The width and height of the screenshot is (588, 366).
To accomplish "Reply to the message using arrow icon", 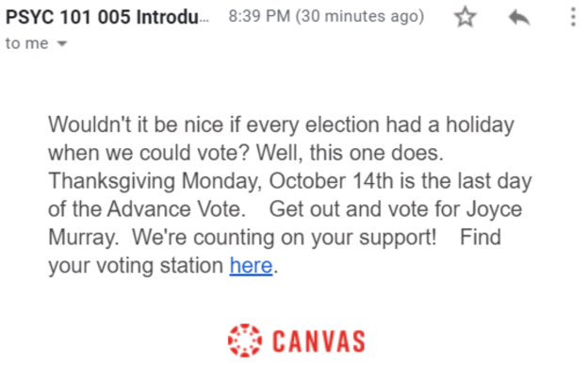I will point(519,17).
